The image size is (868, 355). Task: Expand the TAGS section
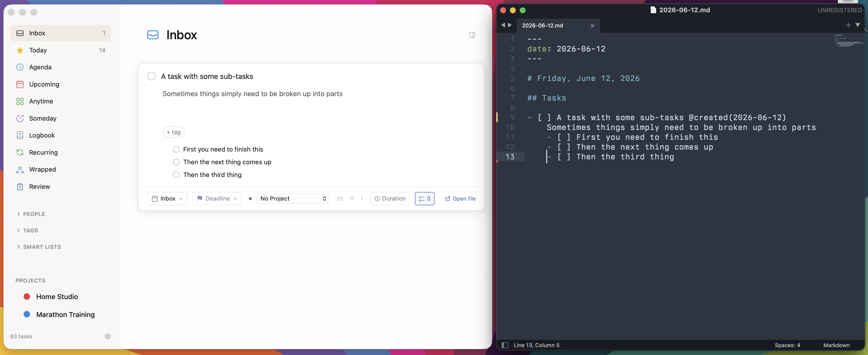(x=27, y=230)
